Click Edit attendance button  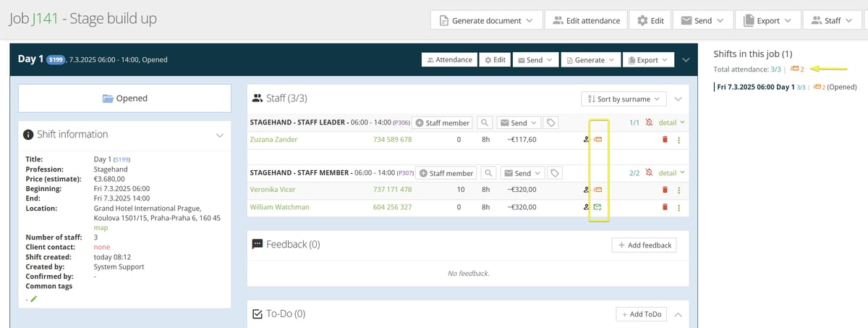point(586,21)
